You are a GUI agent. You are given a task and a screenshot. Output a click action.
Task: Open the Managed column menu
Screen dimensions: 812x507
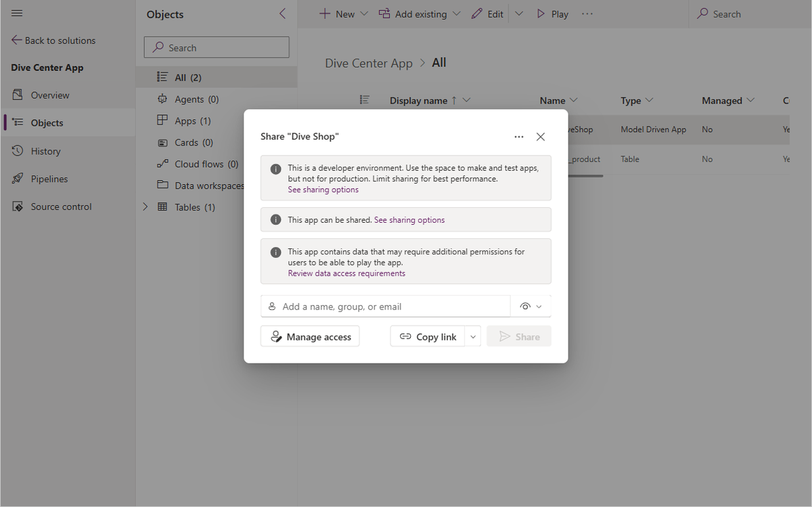click(727, 100)
